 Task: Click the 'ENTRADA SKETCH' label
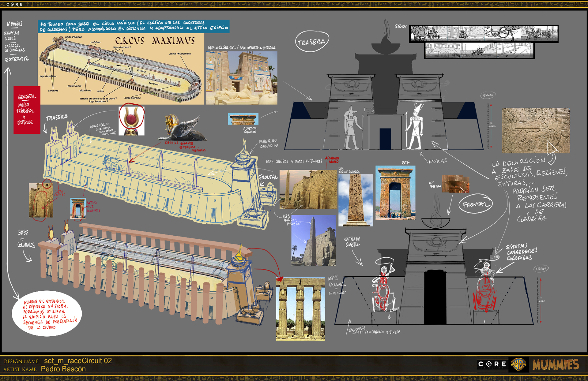click(x=352, y=242)
